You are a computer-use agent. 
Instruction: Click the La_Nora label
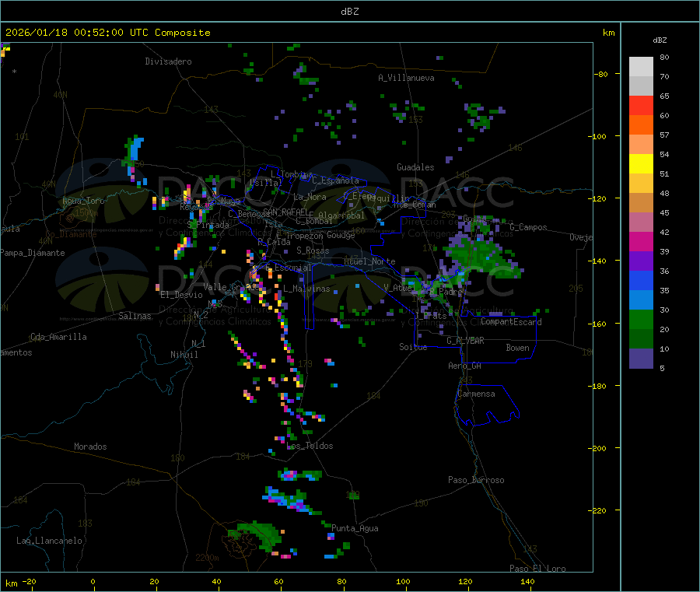pyautogui.click(x=310, y=197)
